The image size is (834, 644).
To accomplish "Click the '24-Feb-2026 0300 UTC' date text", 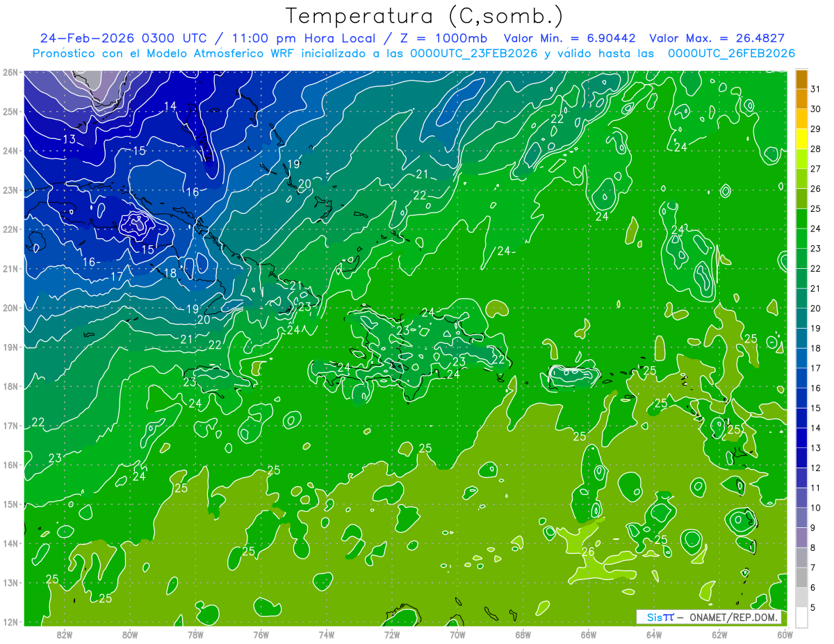I will click(124, 38).
